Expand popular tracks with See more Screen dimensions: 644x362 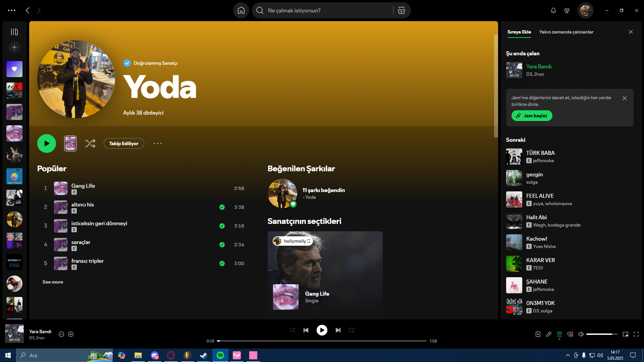(53, 282)
